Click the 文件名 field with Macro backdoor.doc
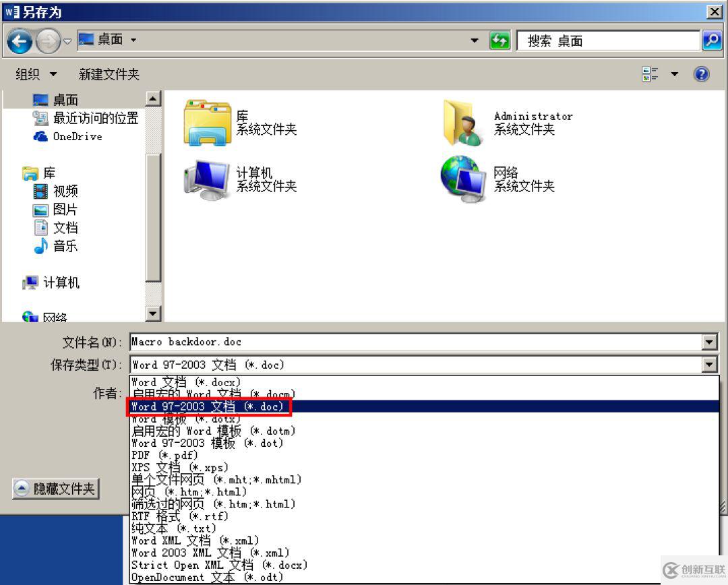The height and width of the screenshot is (585, 728). [x=415, y=342]
